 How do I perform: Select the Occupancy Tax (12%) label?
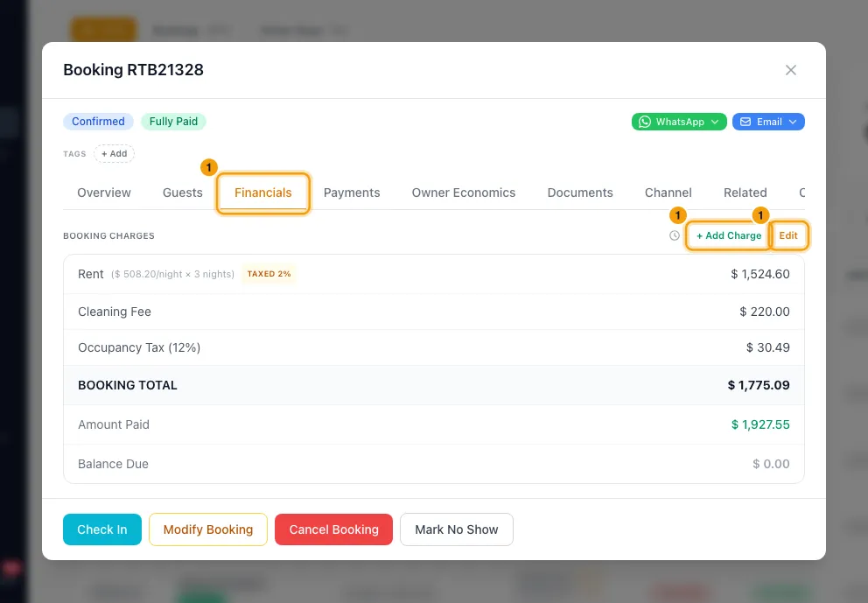[139, 347]
